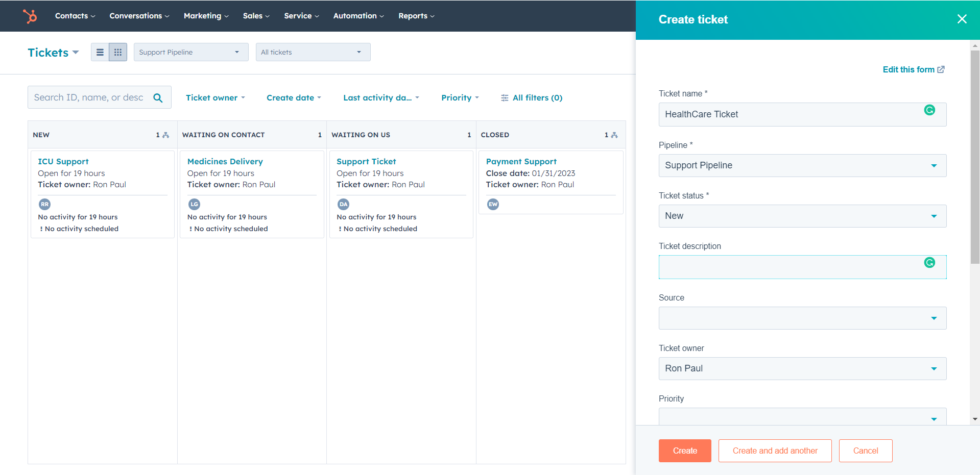Viewport: 980px width, 475px height.
Task: Click the Create and add another button
Action: pos(775,451)
